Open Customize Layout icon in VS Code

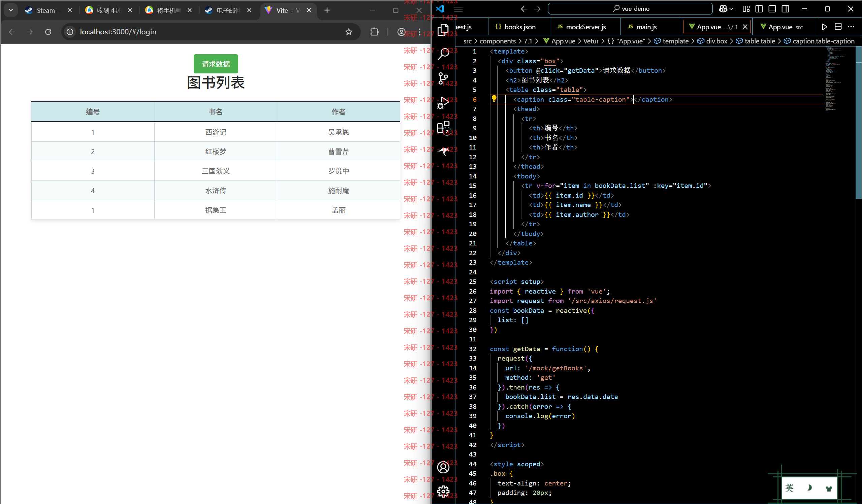(746, 9)
